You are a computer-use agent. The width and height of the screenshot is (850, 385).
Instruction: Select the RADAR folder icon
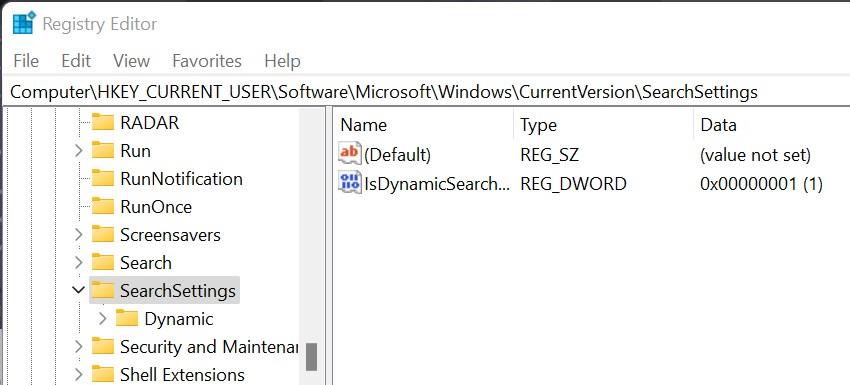click(103, 123)
